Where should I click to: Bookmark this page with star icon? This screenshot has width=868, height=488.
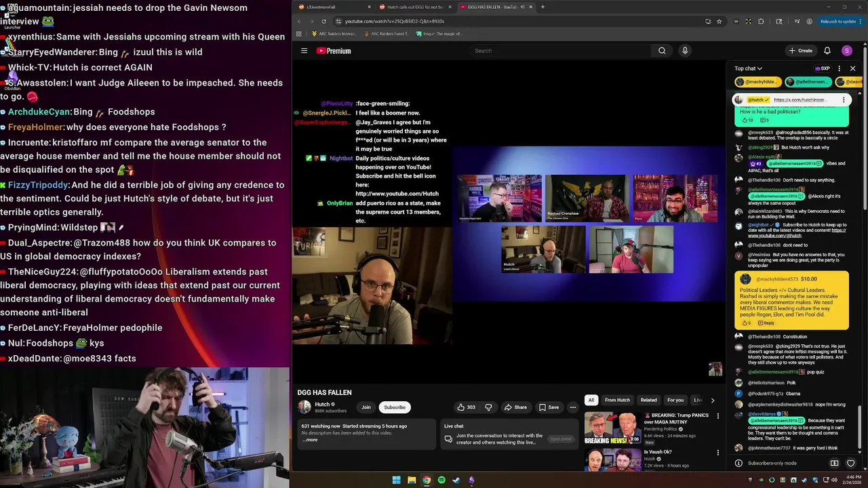coord(719,21)
